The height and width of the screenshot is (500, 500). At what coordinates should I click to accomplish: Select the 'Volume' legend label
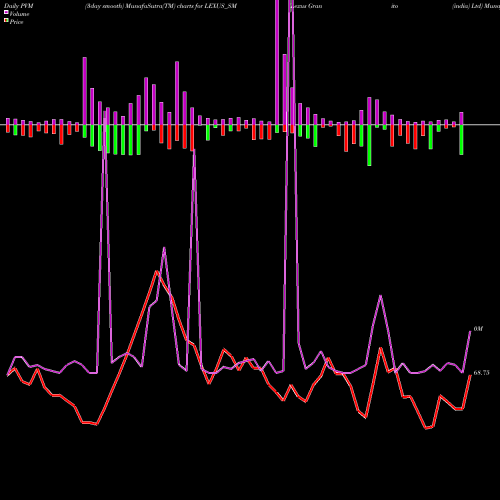[19, 14]
